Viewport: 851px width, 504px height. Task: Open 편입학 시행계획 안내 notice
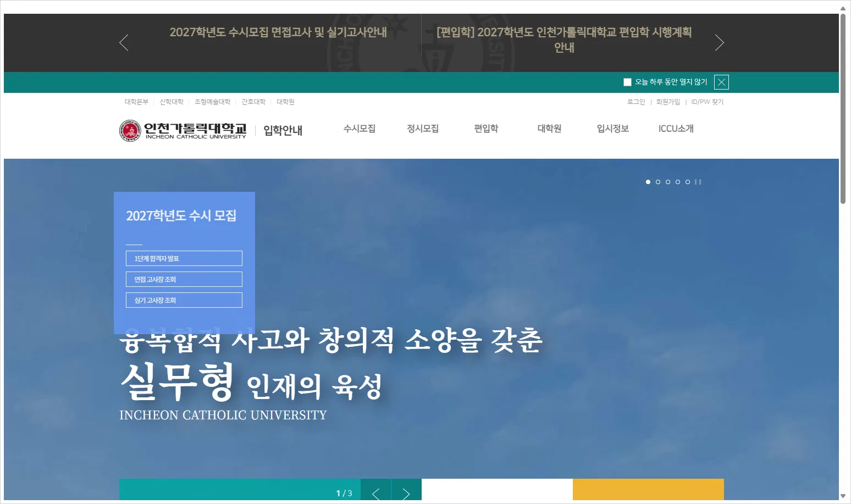pos(564,40)
